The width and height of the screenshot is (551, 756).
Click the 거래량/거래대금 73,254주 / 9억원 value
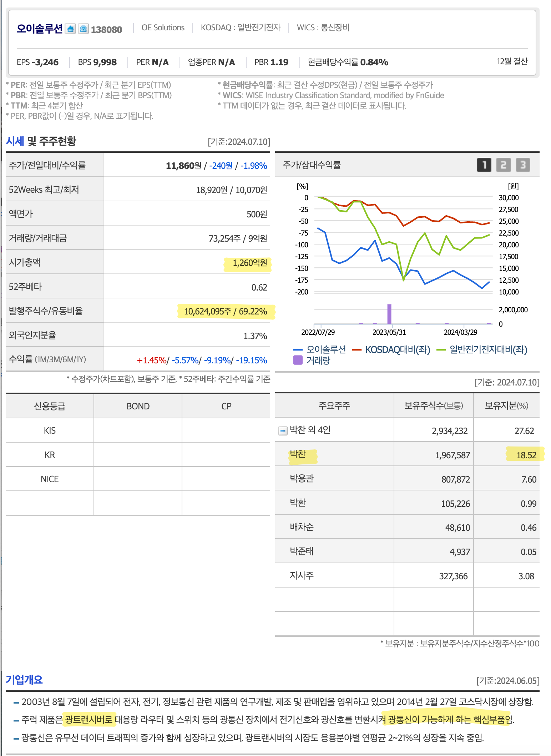(x=238, y=238)
